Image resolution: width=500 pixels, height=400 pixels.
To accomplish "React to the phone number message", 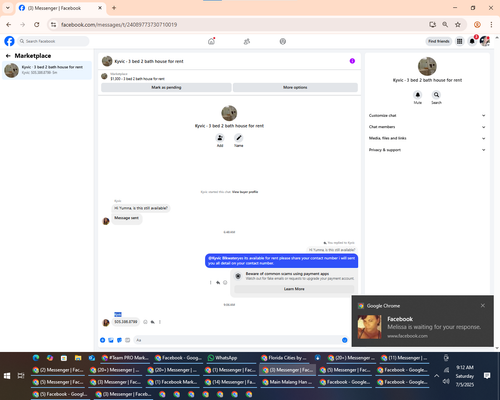I will point(145,322).
